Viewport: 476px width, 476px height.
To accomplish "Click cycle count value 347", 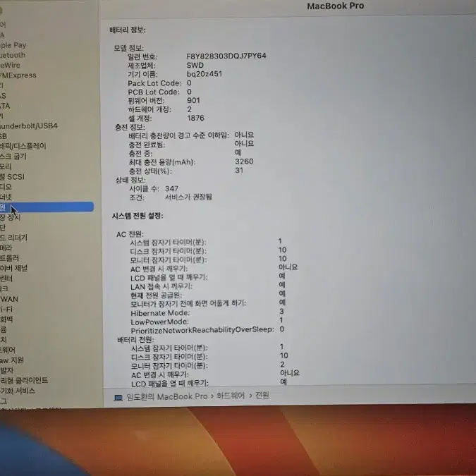I will (x=172, y=188).
